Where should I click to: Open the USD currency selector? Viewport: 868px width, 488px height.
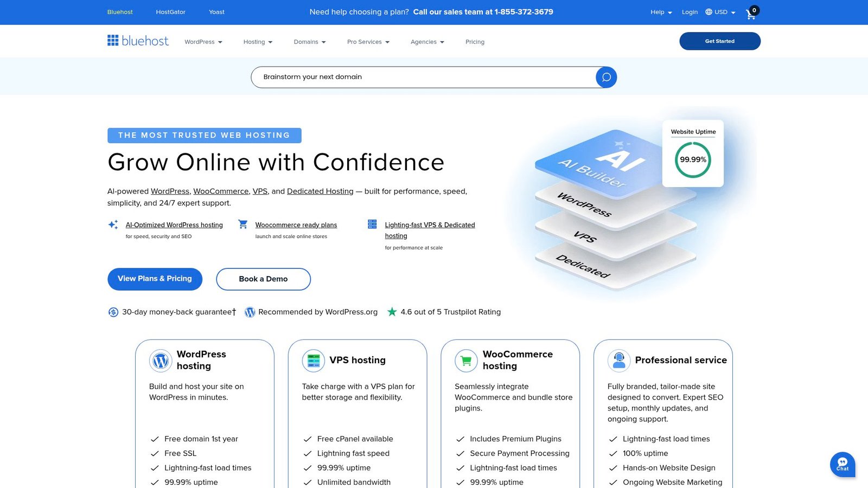tap(719, 12)
